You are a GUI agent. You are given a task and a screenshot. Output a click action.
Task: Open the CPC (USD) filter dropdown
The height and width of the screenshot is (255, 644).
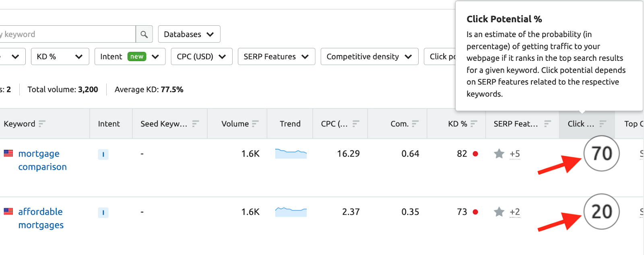pos(201,56)
